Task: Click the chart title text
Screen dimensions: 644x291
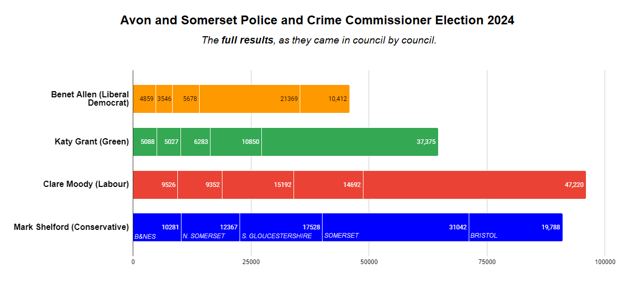Action: pos(317,21)
